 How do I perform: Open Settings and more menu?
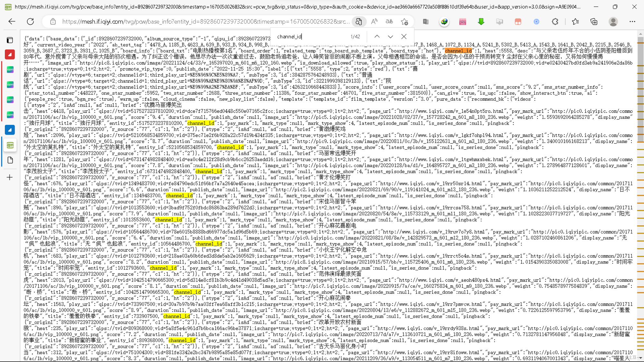(x=632, y=22)
